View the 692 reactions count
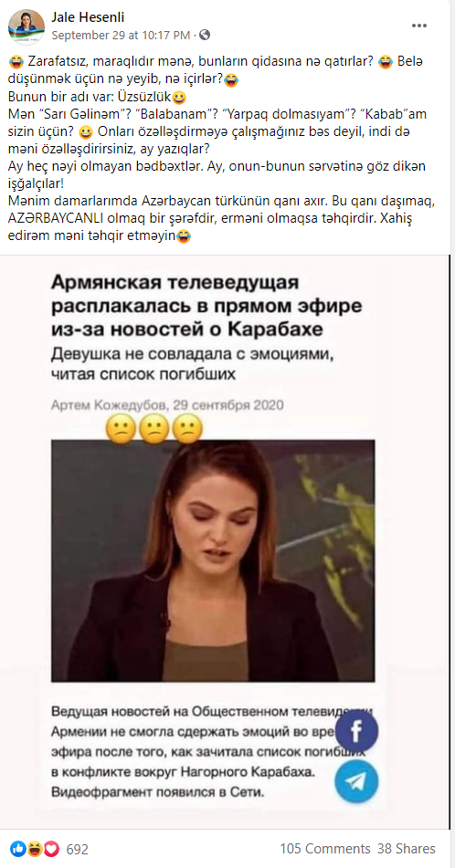 [77, 849]
